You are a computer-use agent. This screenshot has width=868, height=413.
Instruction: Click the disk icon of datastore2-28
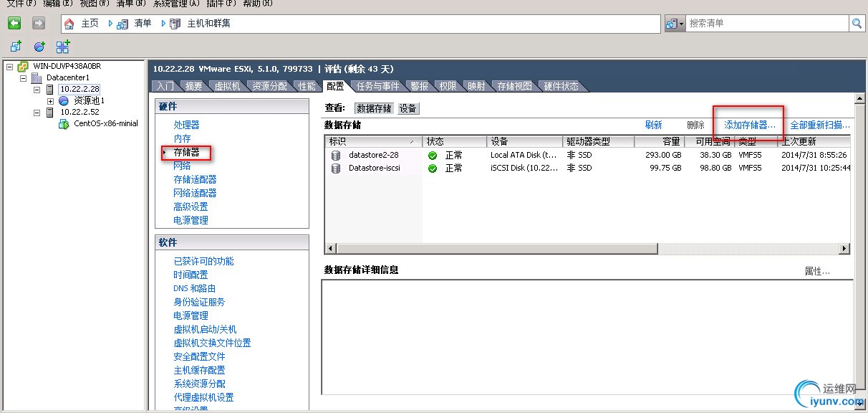point(336,155)
